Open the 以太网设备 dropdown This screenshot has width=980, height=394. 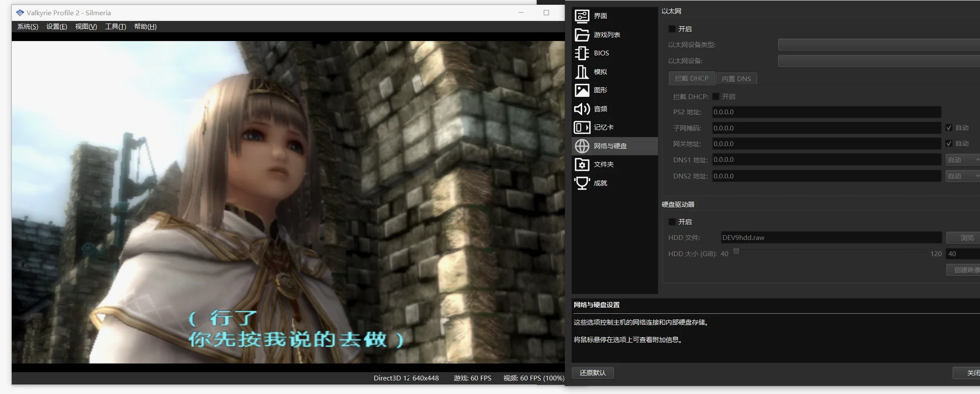point(879,61)
